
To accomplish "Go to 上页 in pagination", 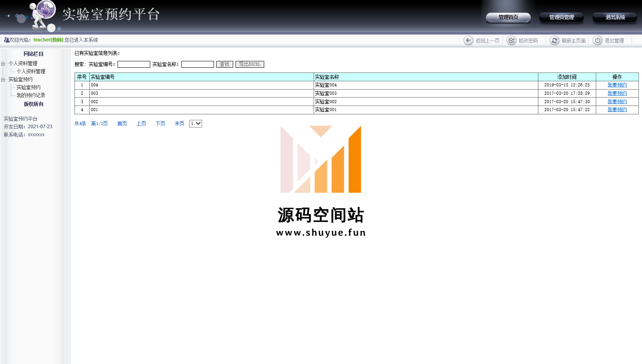I will [141, 123].
